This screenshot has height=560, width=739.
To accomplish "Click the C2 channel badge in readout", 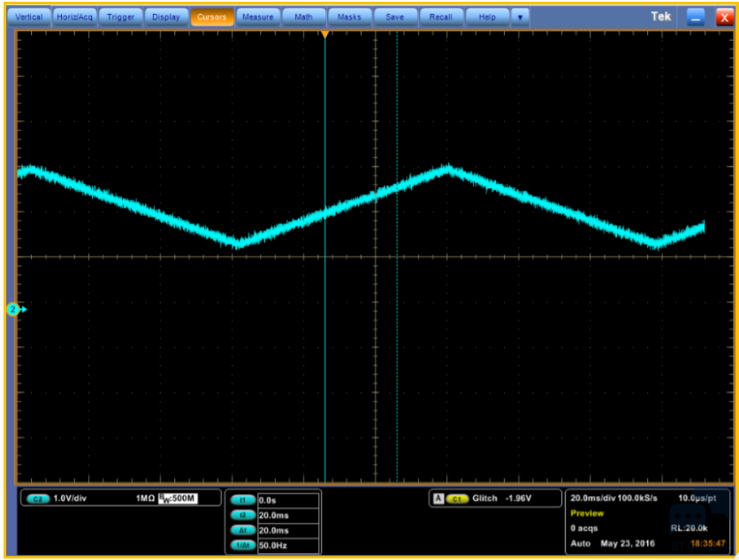I will tap(38, 499).
